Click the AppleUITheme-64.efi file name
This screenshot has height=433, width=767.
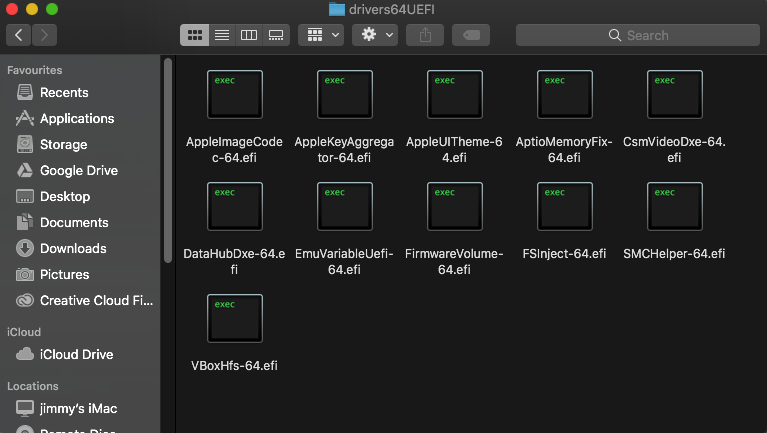(454, 150)
